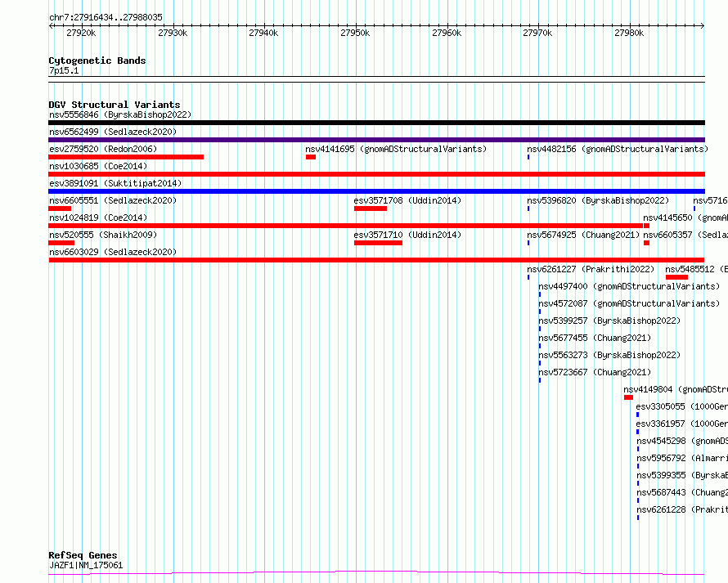Screen dimensions: 728x583
Task: Open nsv5674925 (Chuang2021) label
Action: [583, 235]
